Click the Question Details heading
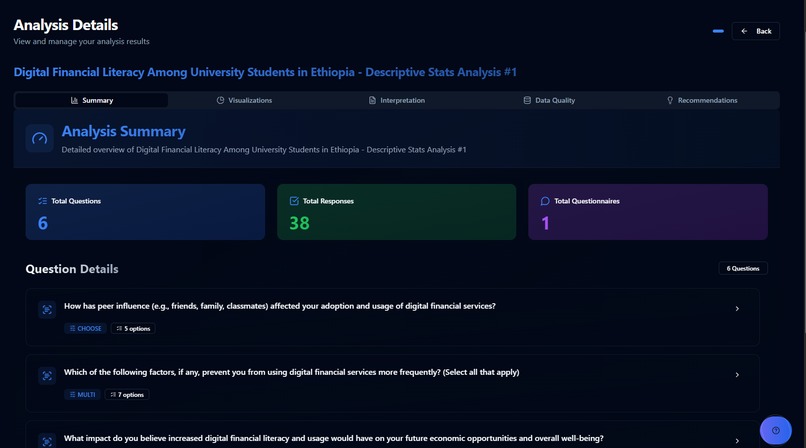Screen dimensions: 806x448 point(72,269)
